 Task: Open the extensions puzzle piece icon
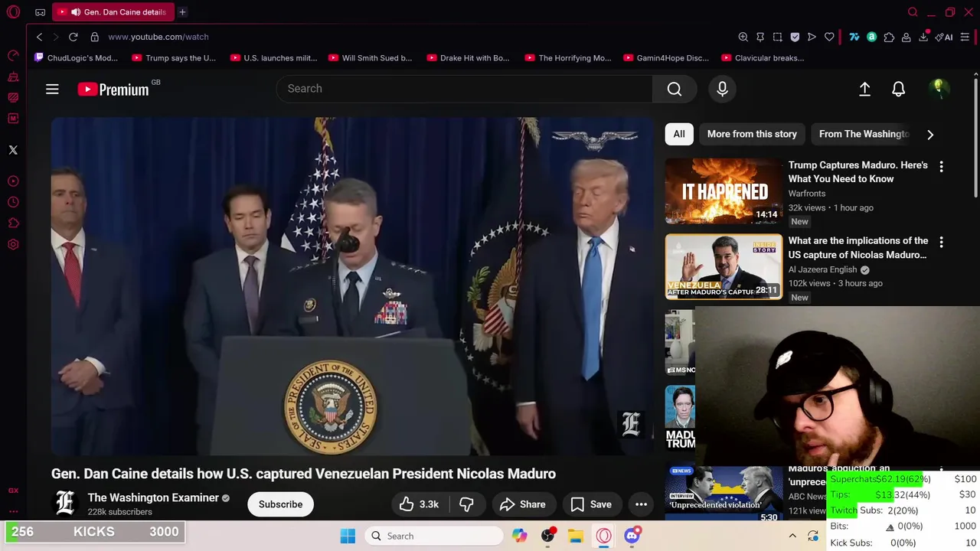click(889, 37)
